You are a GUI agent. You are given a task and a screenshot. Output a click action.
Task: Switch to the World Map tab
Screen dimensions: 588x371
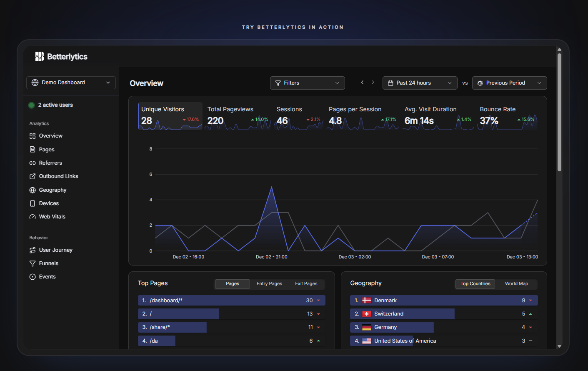(516, 284)
